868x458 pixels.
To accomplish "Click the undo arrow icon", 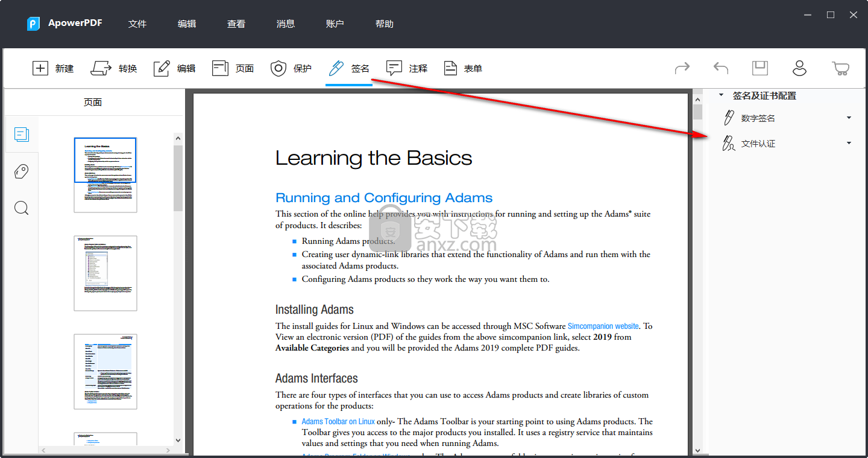I will point(721,68).
